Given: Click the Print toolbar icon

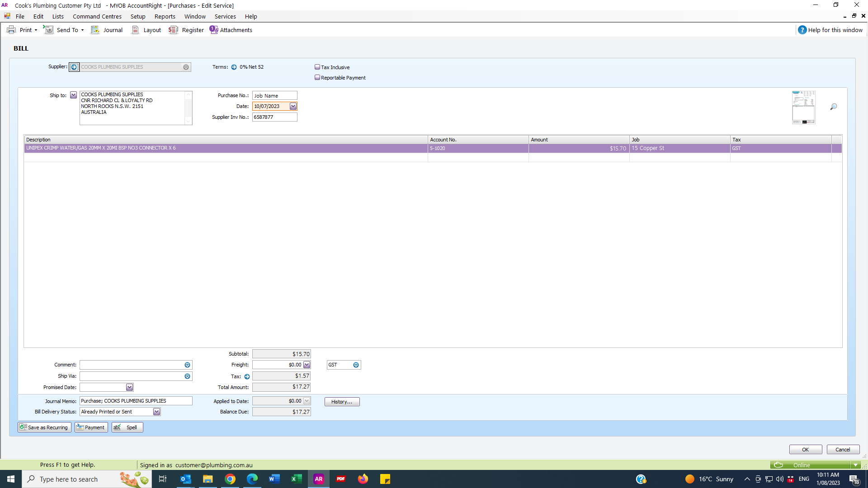Looking at the screenshot, I should pos(11,30).
